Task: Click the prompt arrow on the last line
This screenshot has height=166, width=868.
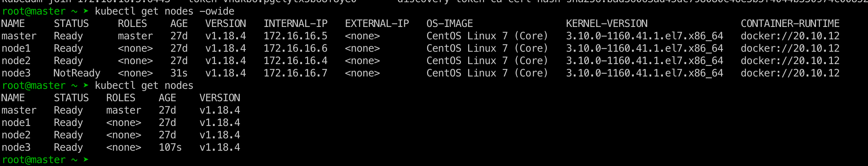Action: pos(86,159)
